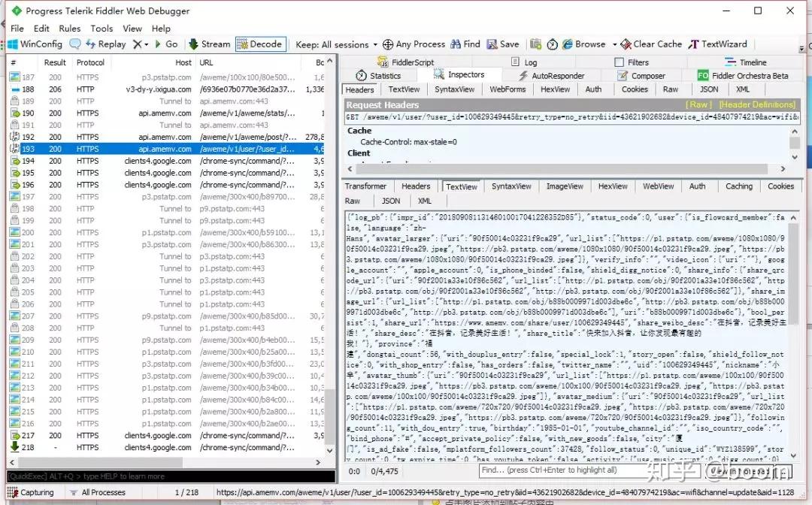The image size is (812, 505).
Task: Open the Rules menu
Action: (69, 29)
